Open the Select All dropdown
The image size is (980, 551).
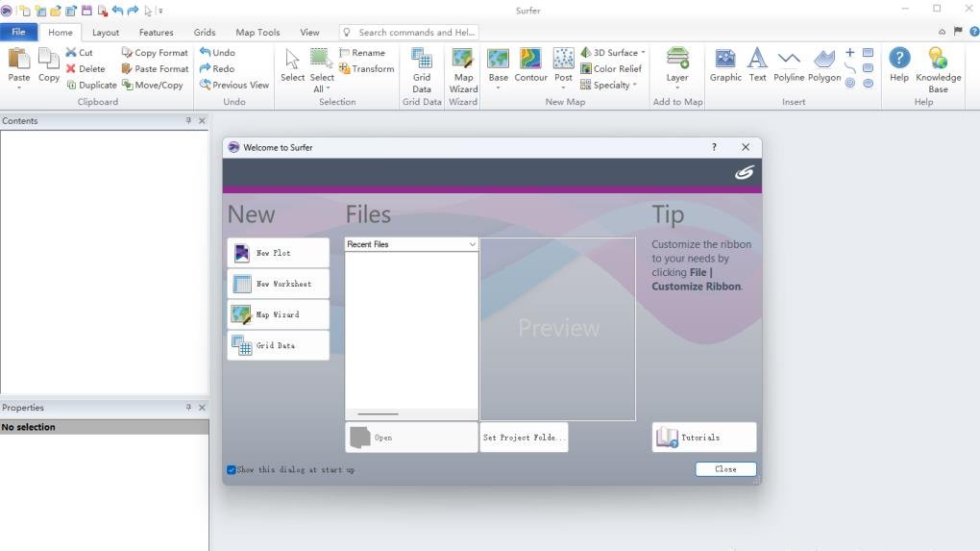(328, 88)
